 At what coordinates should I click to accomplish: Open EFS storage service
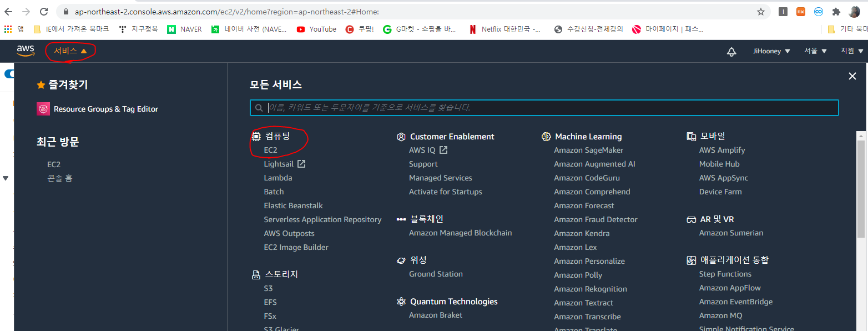[270, 302]
